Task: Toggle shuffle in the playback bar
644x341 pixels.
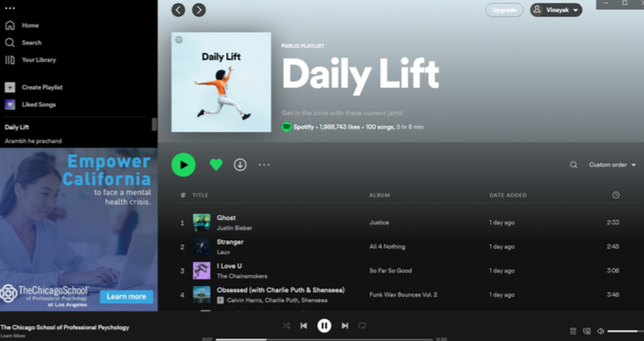Action: click(286, 326)
